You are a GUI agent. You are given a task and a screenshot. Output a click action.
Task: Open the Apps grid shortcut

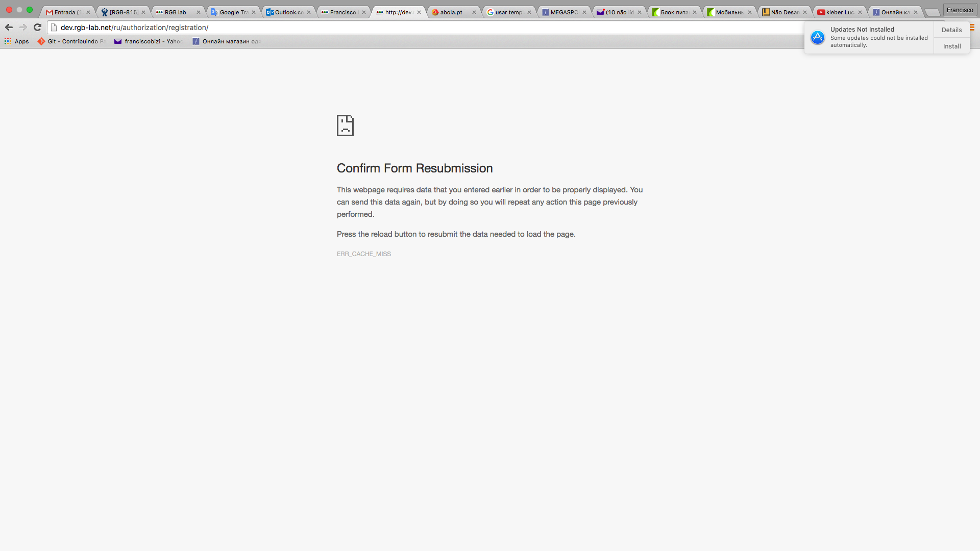point(16,41)
